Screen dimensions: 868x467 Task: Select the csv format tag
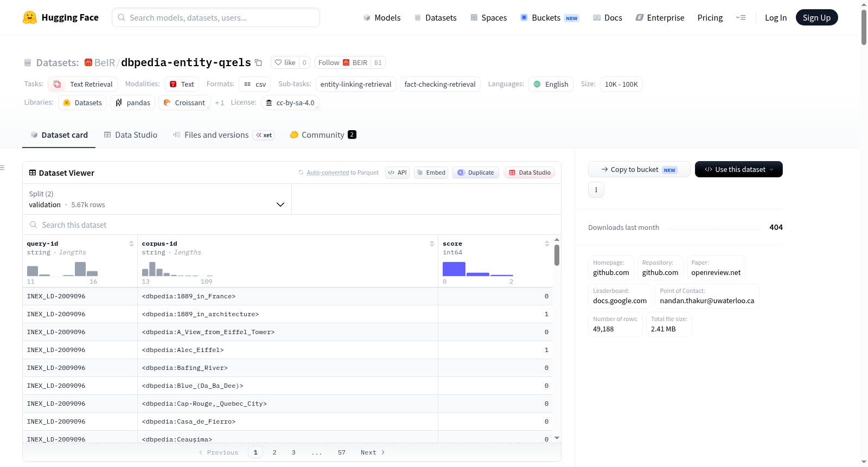(254, 84)
